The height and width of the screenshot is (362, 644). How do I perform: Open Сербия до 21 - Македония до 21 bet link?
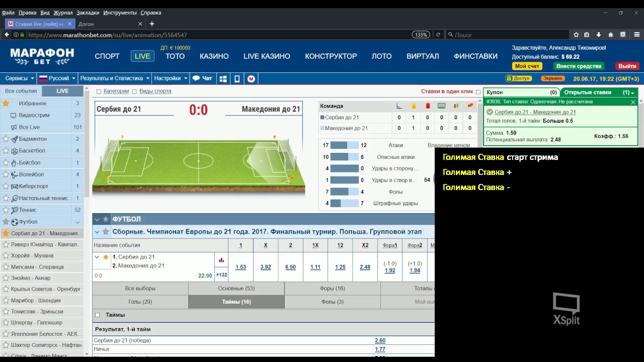(x=535, y=112)
